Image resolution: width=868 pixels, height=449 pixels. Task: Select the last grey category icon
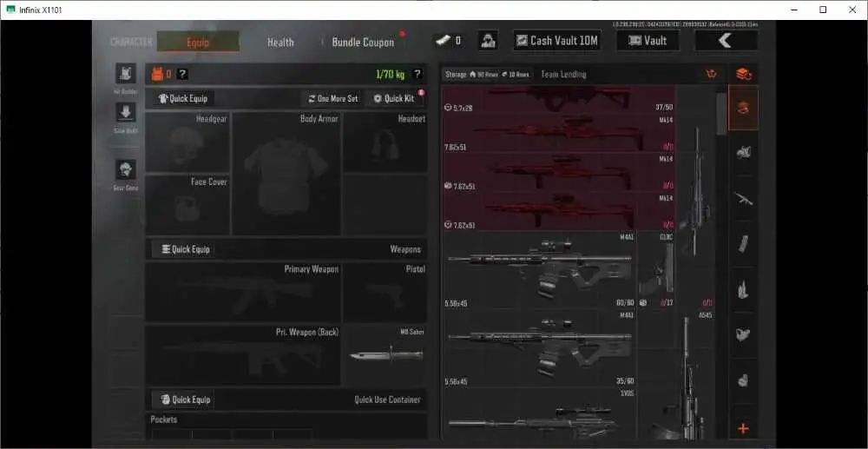tap(744, 380)
